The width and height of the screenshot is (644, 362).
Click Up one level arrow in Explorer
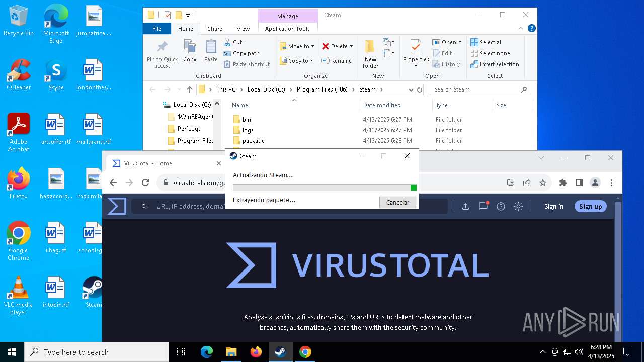click(189, 89)
